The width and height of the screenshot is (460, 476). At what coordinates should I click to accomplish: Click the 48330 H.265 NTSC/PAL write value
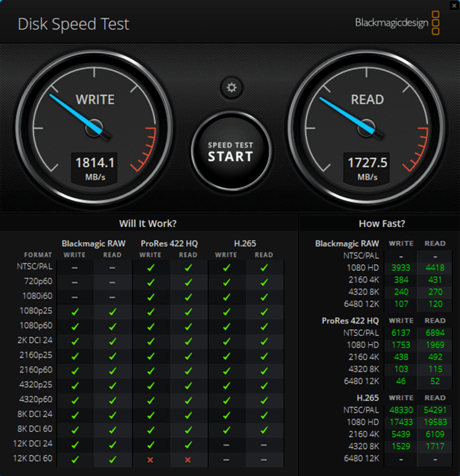(400, 411)
